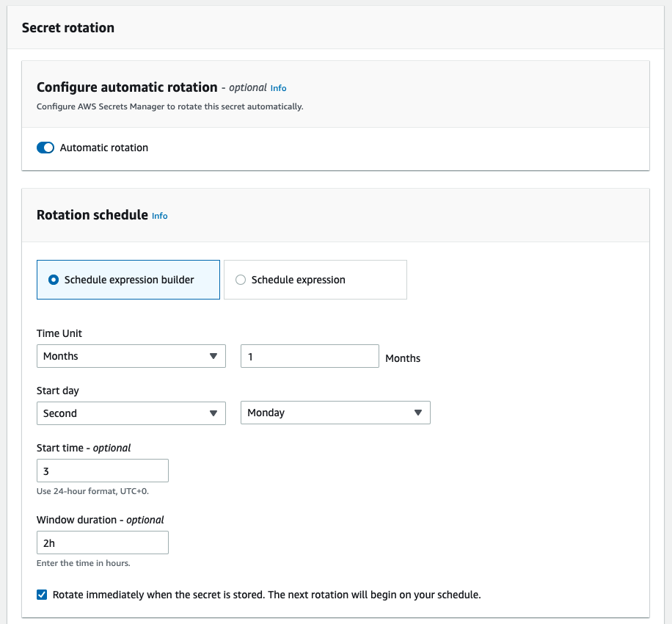
Task: Select the Schedule expression builder option
Action: click(x=128, y=280)
